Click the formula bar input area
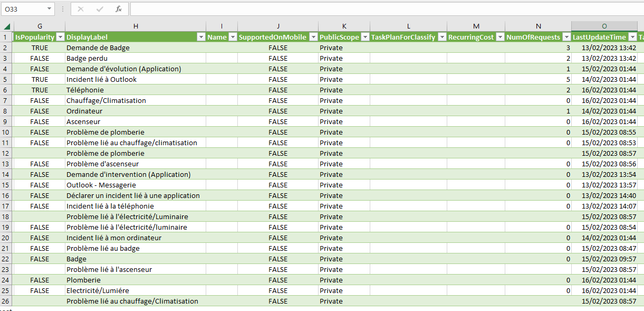 point(316,9)
